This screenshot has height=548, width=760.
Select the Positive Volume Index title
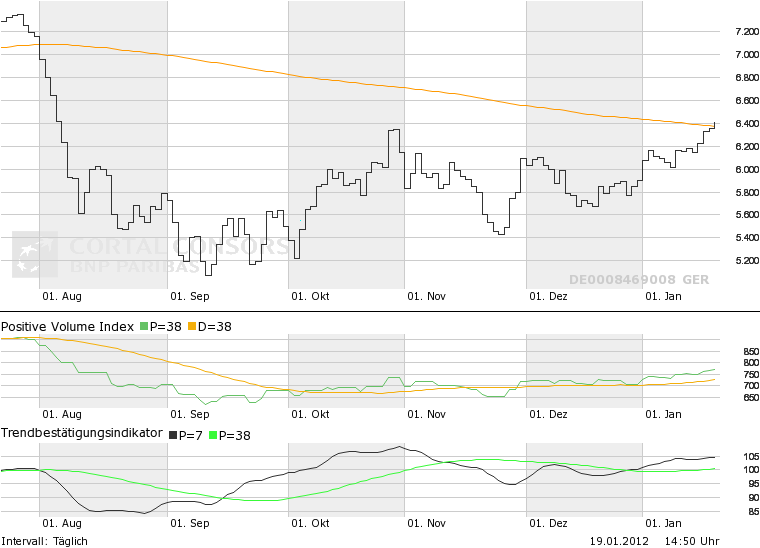coord(67,327)
